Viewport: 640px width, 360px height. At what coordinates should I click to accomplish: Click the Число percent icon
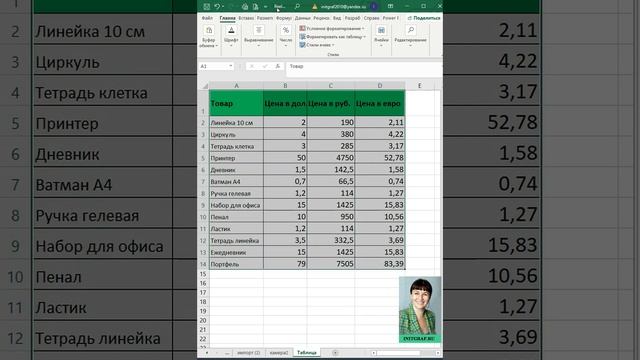[286, 31]
